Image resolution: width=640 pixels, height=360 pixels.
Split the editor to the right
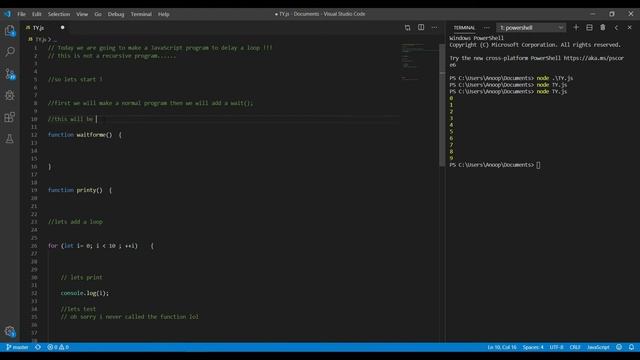point(421,27)
